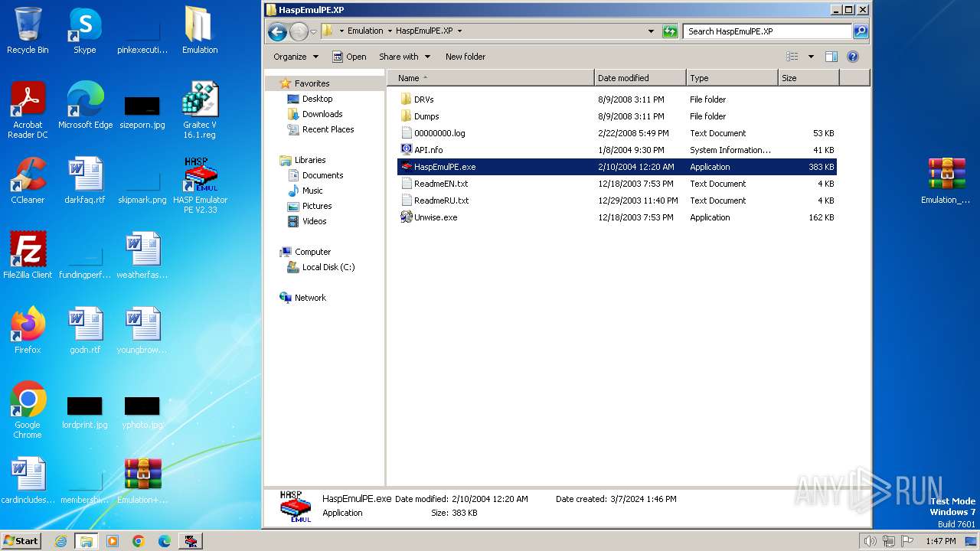Sort by Date modified column header
This screenshot has height=551, width=980.
click(640, 78)
